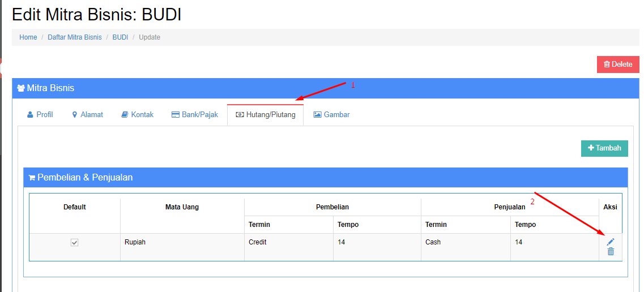Click the Penjualan column group header

pos(510,207)
